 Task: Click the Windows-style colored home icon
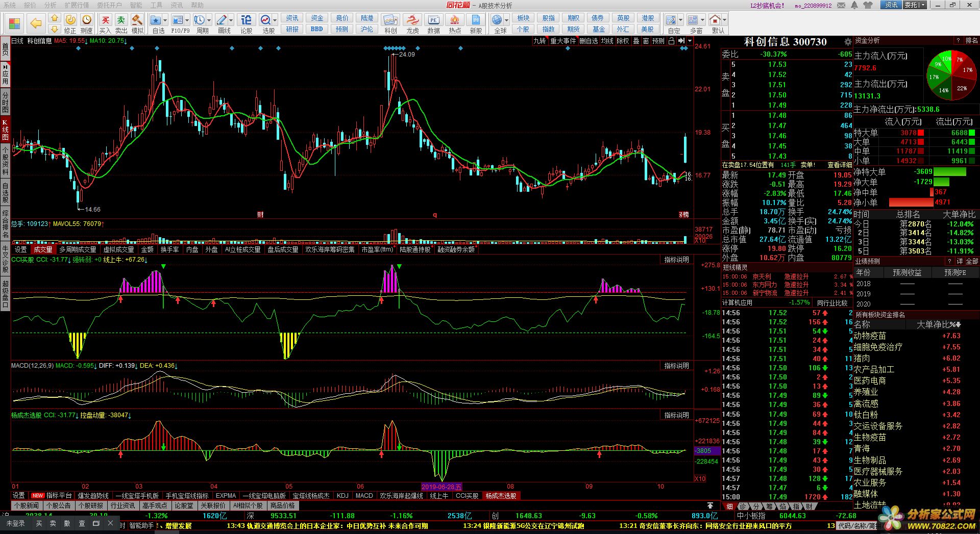(14, 23)
